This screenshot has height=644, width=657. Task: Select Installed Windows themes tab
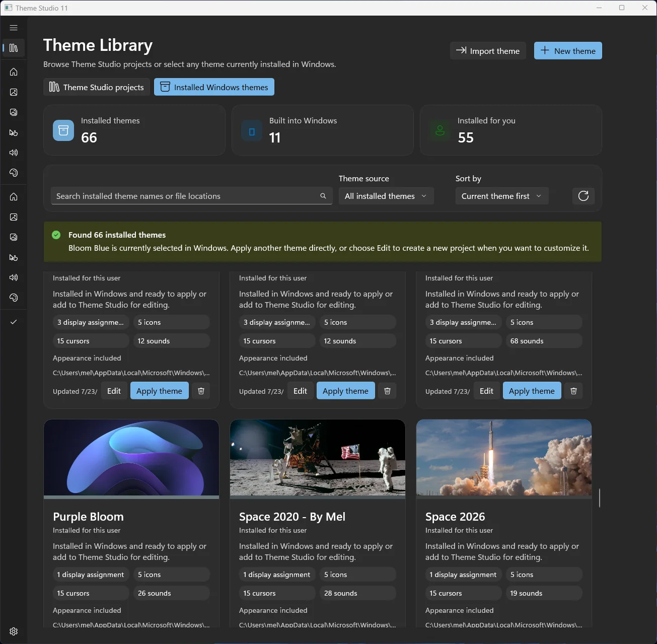[214, 87]
